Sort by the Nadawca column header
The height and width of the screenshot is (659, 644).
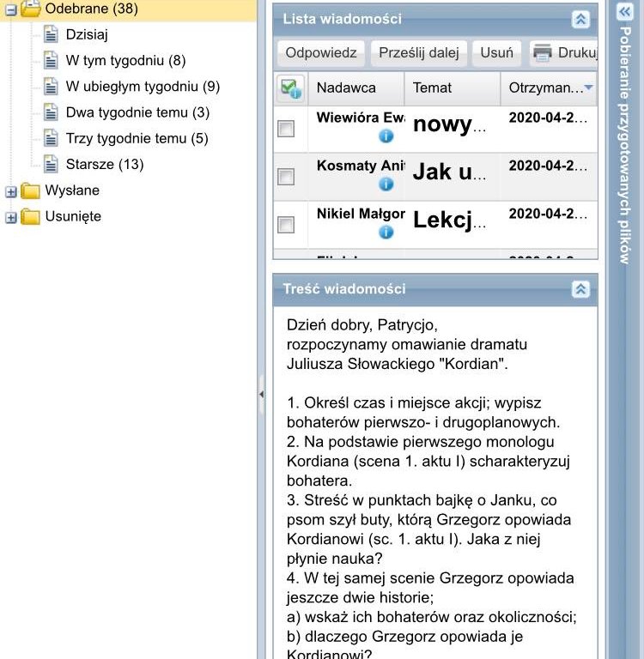tap(355, 88)
